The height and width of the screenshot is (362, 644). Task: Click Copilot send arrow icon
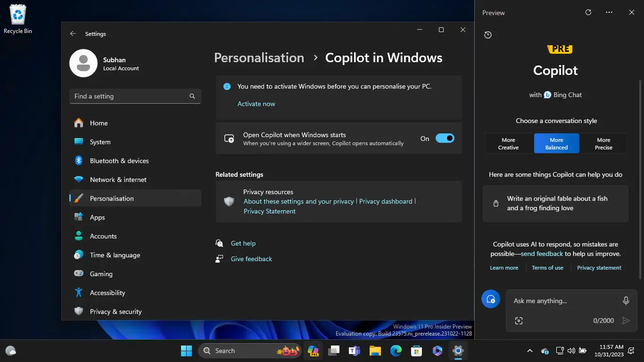pyautogui.click(x=626, y=321)
